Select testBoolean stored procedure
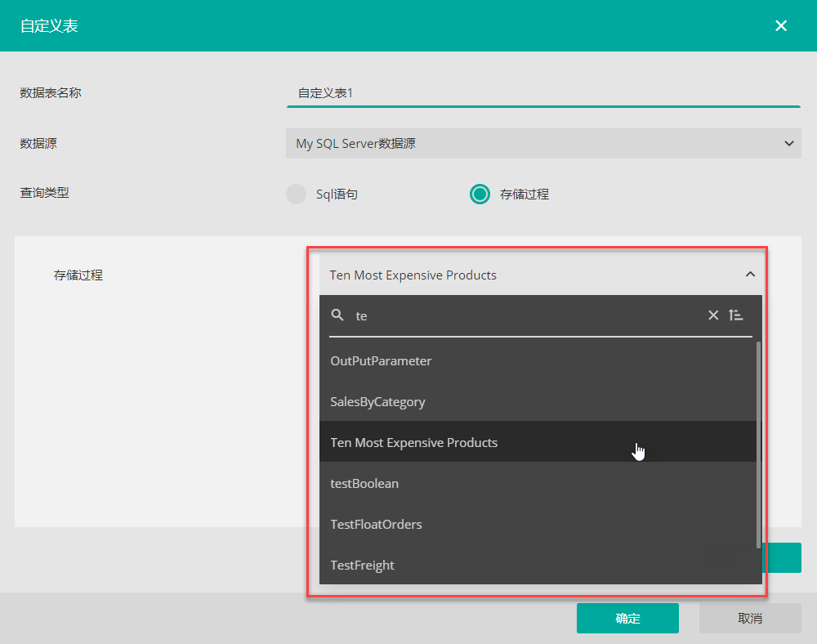This screenshot has width=817, height=644. click(364, 483)
